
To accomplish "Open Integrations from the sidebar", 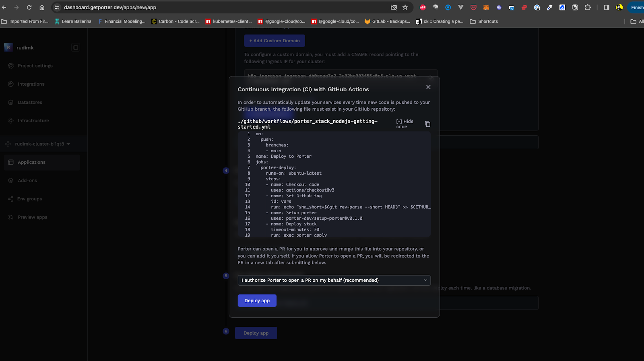I will 31,84.
